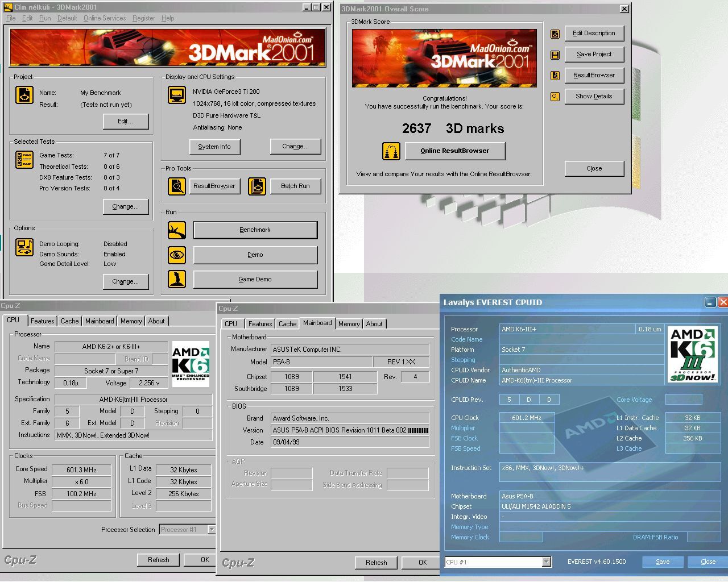Open the CPU #1 dropdown in EVEREST
Image resolution: width=728 pixels, height=582 pixels.
(x=546, y=562)
